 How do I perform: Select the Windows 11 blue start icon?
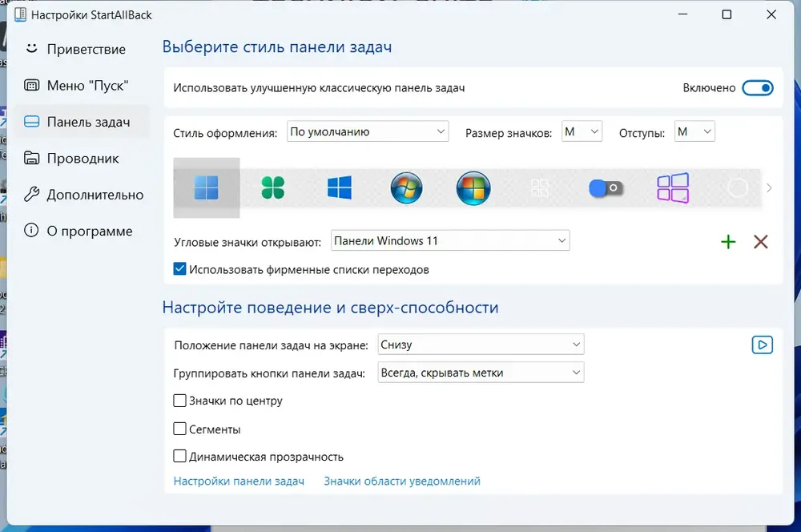(207, 187)
